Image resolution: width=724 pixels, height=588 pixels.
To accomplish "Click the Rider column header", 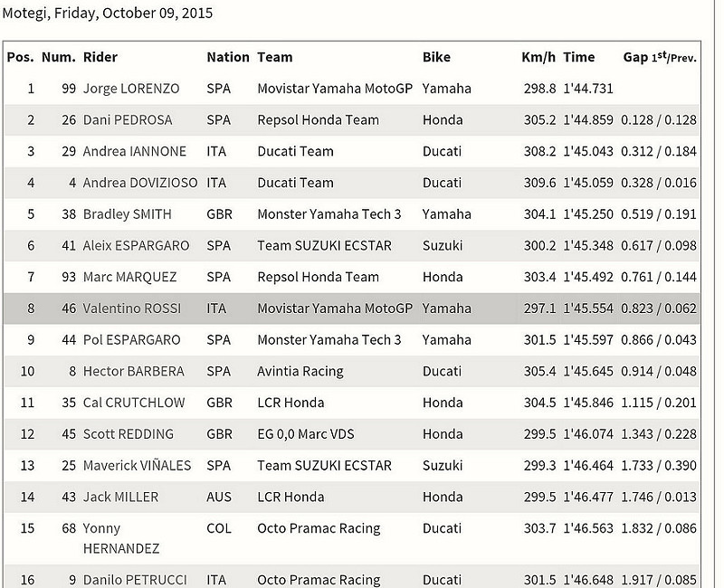I will [x=100, y=57].
